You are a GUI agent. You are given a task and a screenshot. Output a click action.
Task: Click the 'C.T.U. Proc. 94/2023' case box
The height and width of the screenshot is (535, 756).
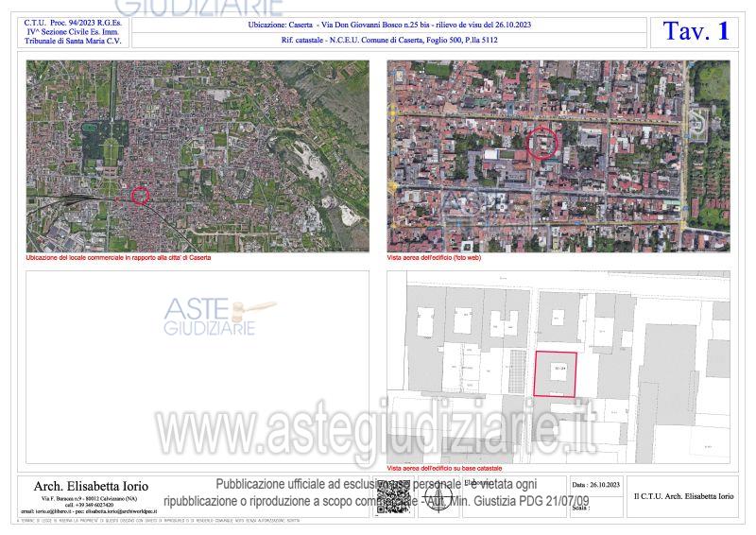coord(73,30)
